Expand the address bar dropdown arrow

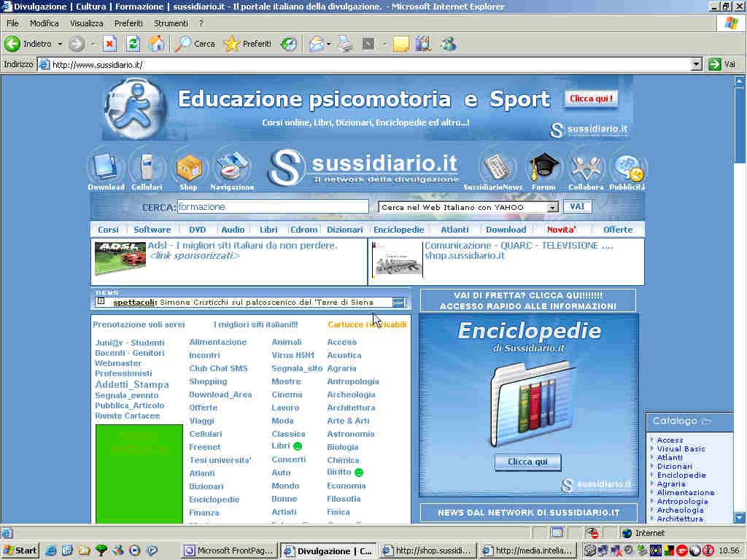pos(697,64)
